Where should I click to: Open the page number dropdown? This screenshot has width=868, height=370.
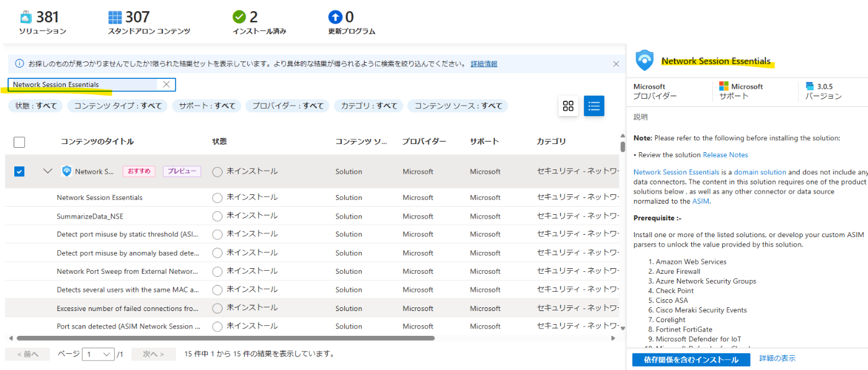coord(99,354)
